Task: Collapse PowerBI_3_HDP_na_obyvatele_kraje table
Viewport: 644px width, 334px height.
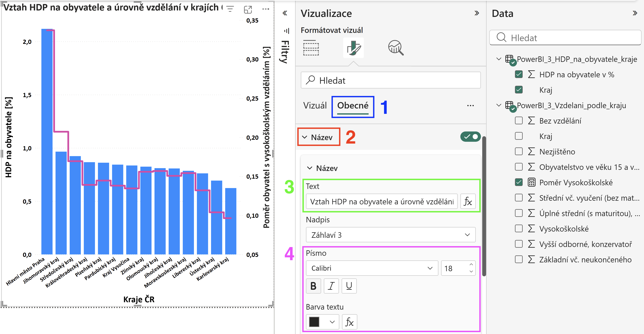Action: pyautogui.click(x=499, y=59)
